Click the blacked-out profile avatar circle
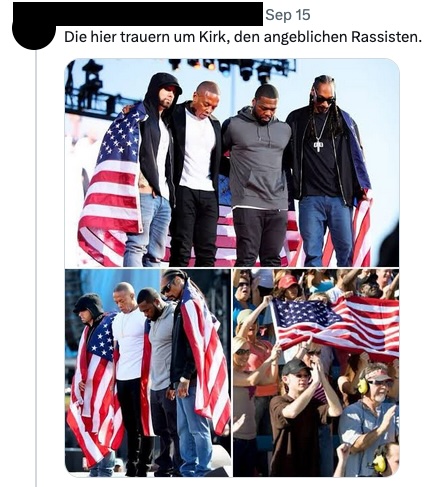This screenshot has width=433, height=487. pyautogui.click(x=33, y=32)
